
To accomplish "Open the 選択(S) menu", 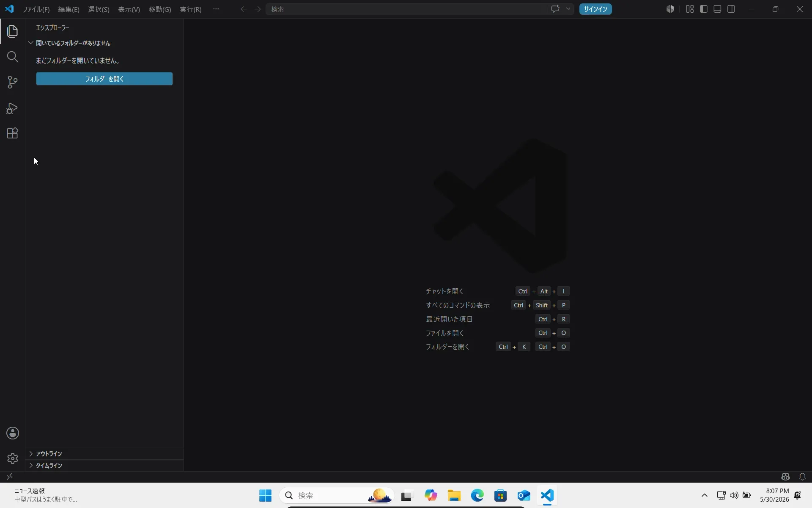I will coord(99,9).
